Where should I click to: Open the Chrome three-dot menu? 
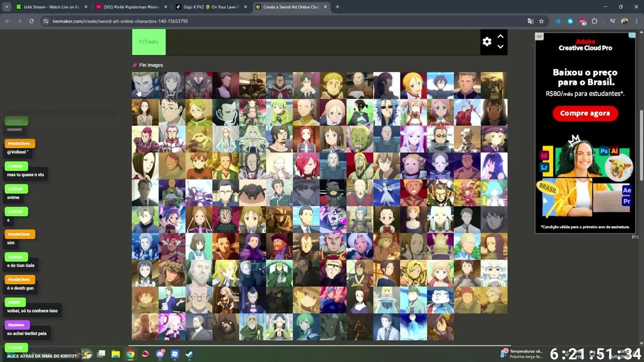point(636,21)
